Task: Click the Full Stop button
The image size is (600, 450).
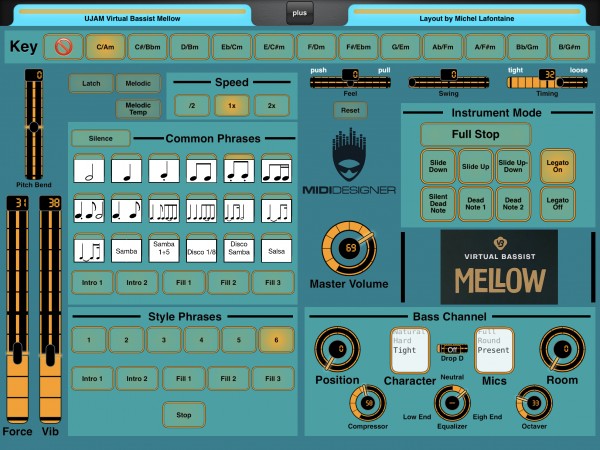Action: tap(476, 134)
